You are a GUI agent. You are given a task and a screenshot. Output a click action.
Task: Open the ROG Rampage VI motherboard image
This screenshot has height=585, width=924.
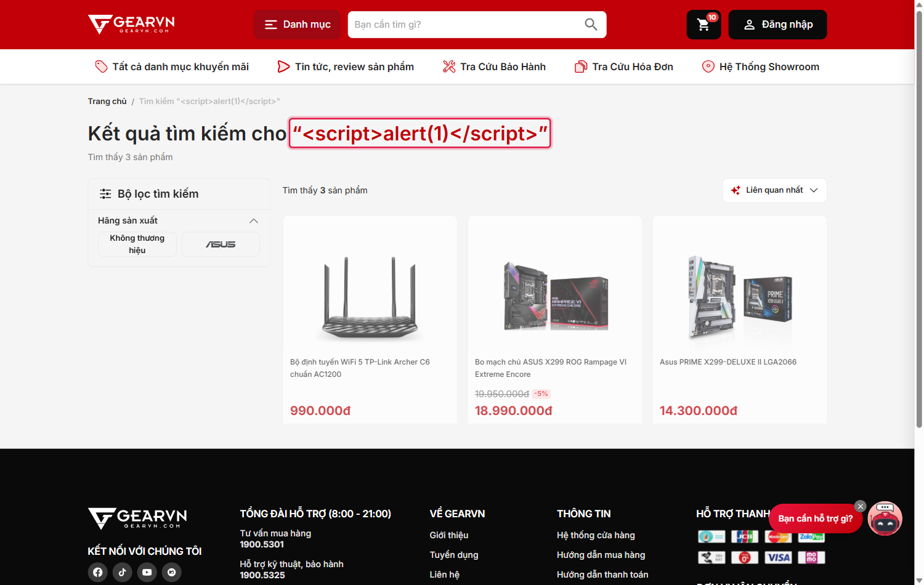[x=556, y=297]
